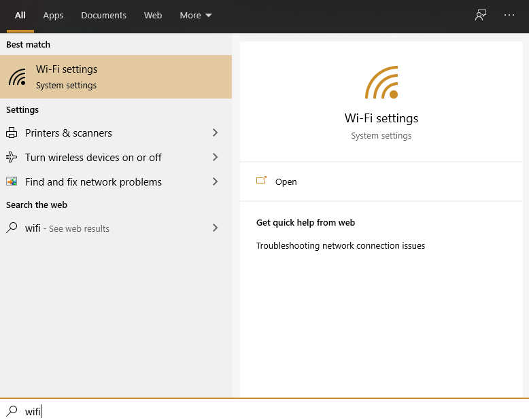Click the airplane icon for wireless devices
This screenshot has height=420, width=529.
pos(12,158)
